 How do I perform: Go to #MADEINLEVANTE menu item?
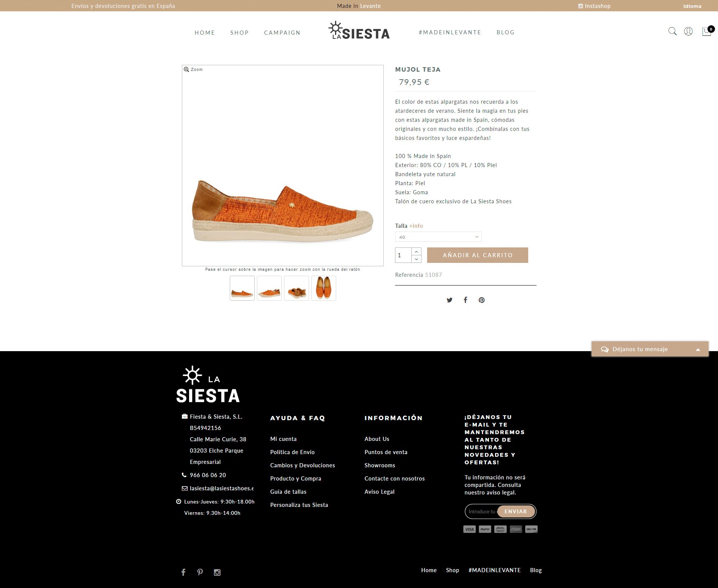coord(450,32)
